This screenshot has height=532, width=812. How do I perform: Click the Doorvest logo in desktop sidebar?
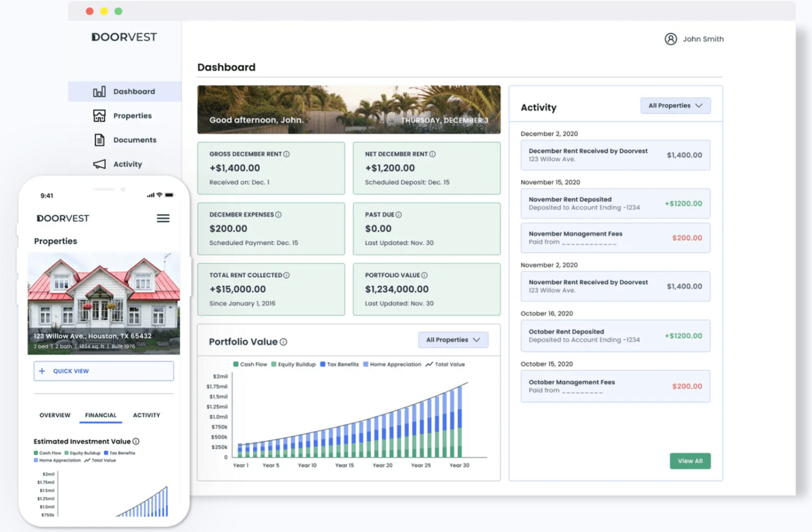point(125,37)
